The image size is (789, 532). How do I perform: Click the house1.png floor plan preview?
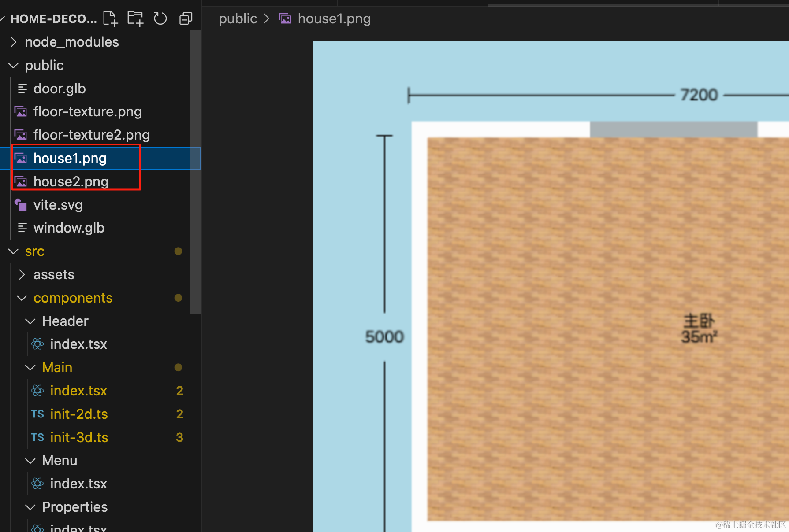551,286
